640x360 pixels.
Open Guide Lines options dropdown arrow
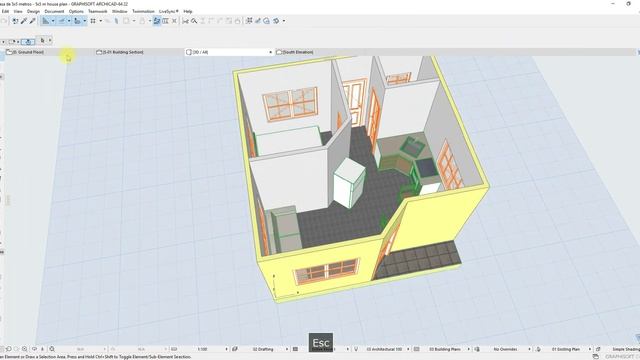tap(53, 21)
